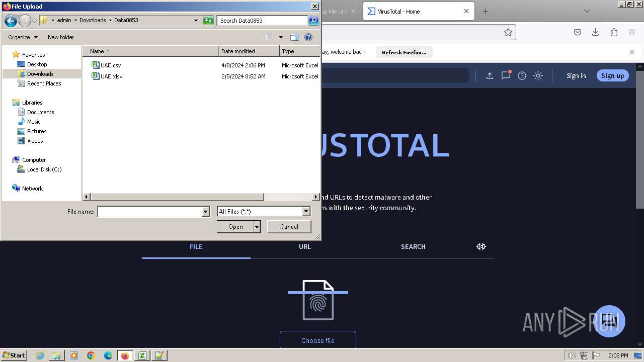Select the UAE.xlsx file
Screen dimensions: 644x362
pyautogui.click(x=112, y=76)
